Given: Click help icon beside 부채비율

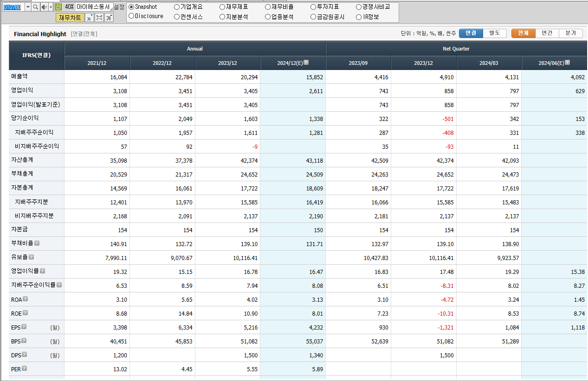Looking at the screenshot, I should (x=37, y=243).
